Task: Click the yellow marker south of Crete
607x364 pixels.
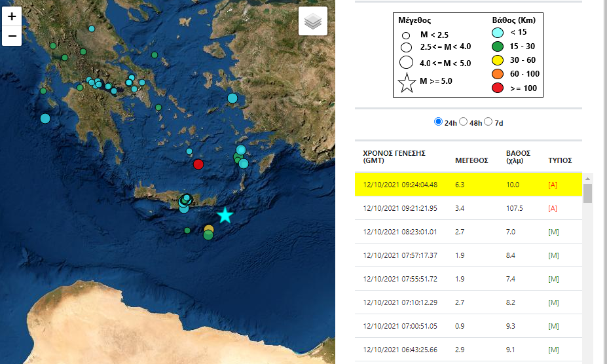Action: pos(209,228)
